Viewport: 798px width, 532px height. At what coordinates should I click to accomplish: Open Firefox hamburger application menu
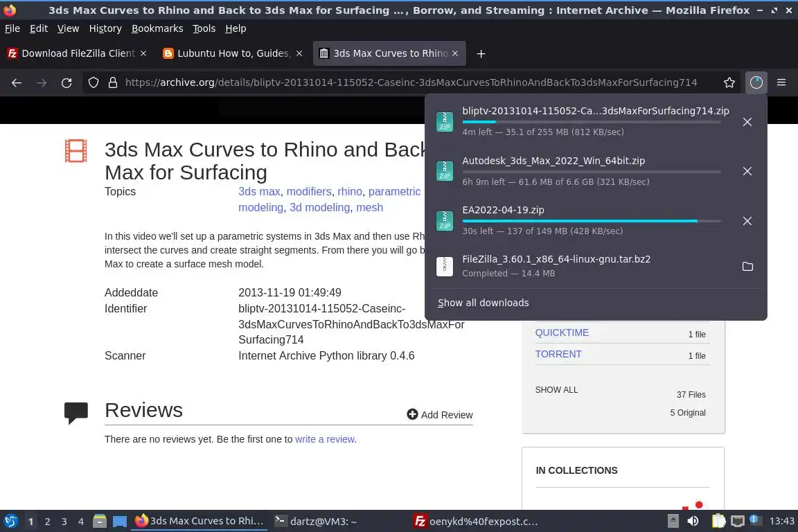pos(781,82)
